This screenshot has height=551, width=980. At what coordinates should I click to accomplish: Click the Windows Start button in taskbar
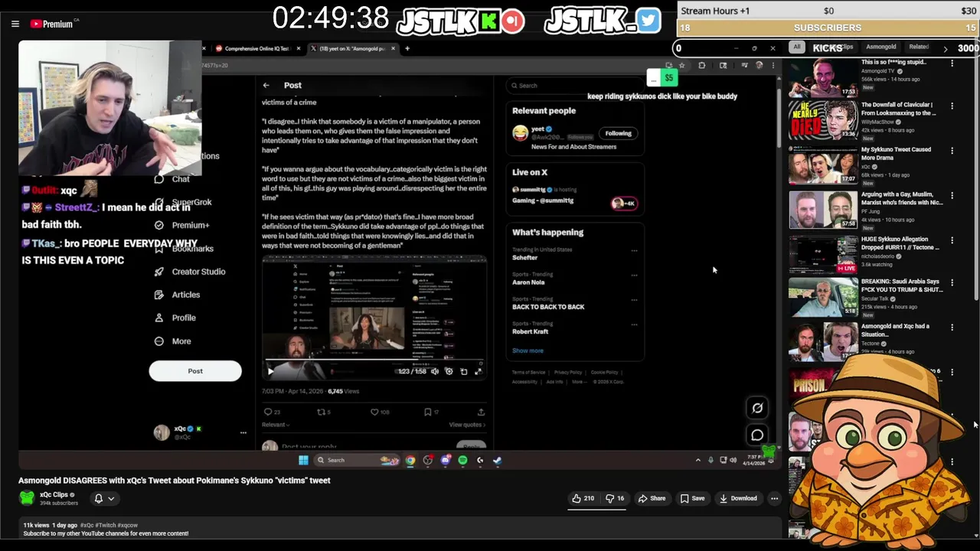tap(303, 460)
